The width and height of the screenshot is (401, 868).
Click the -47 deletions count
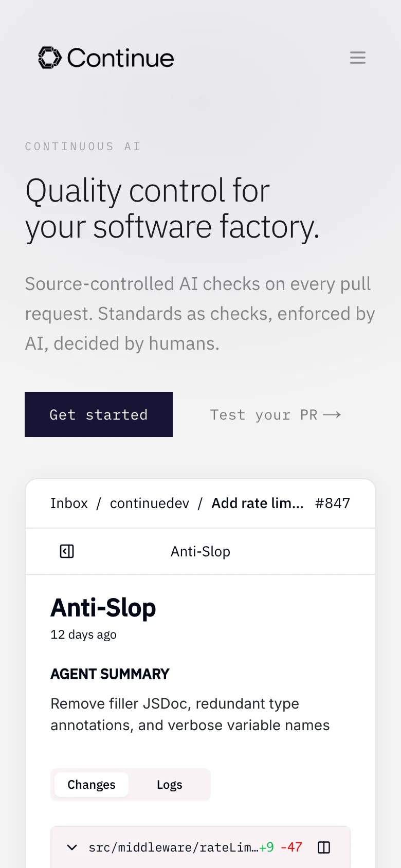[x=291, y=847]
